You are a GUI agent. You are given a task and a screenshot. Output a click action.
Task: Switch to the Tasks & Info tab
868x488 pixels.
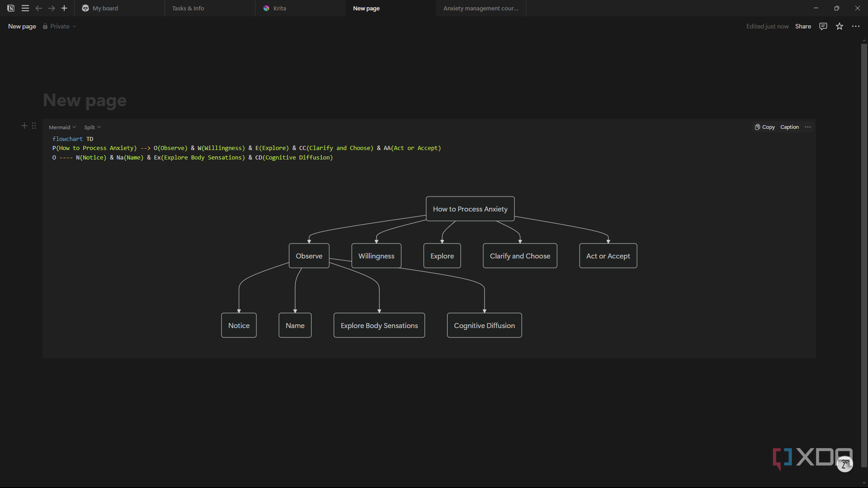(210, 8)
